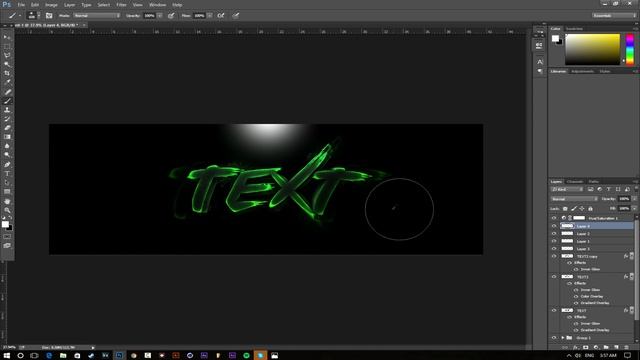Toggle Quick Mask mode icon
Image resolution: width=640 pixels, height=360 pixels.
click(7, 236)
